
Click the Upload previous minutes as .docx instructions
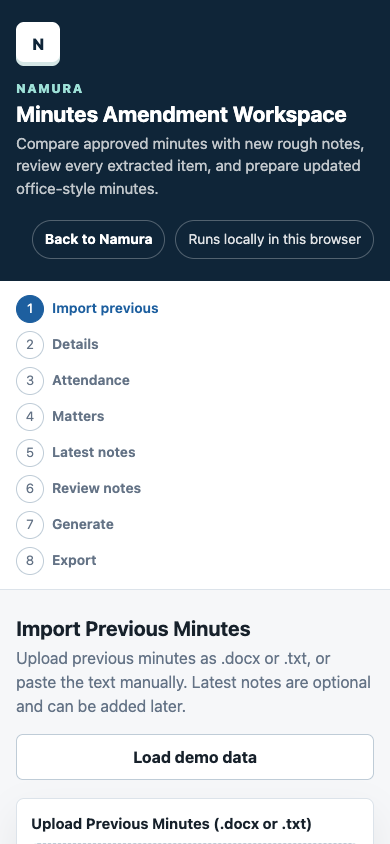pos(193,683)
